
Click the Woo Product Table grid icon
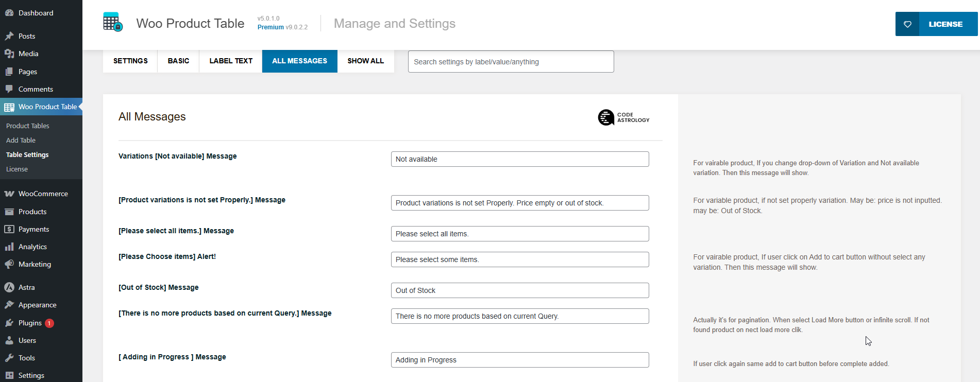point(9,107)
